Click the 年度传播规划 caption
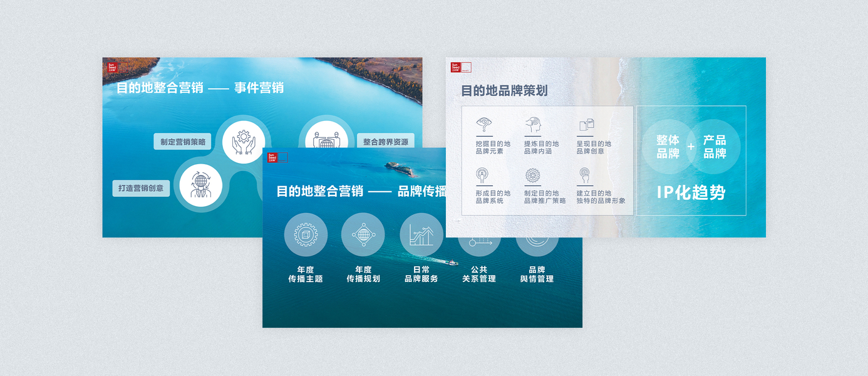This screenshot has width=868, height=376. click(363, 274)
